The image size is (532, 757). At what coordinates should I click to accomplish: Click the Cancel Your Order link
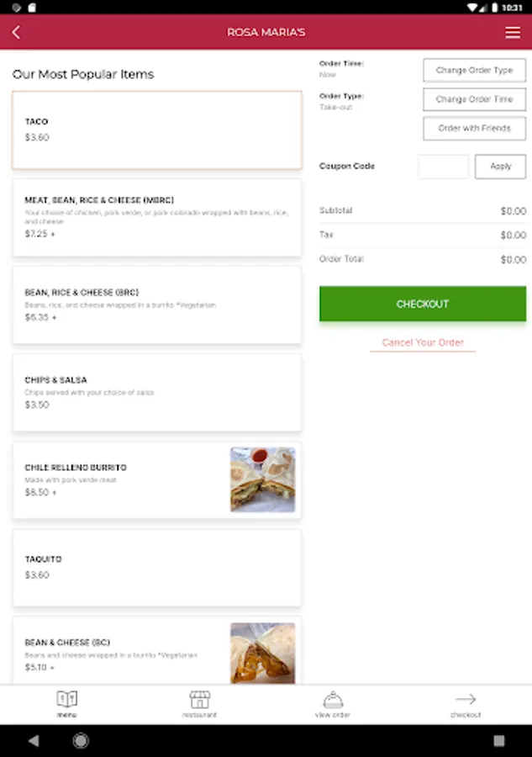423,343
